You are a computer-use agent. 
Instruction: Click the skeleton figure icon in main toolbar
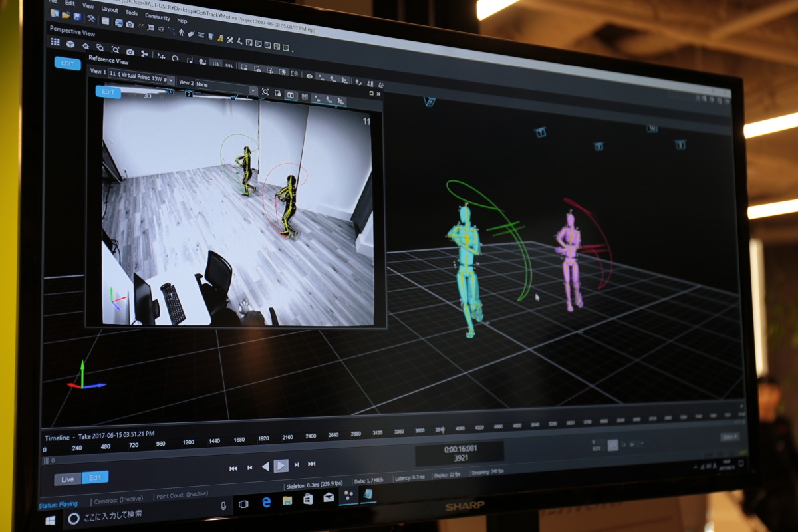182,31
